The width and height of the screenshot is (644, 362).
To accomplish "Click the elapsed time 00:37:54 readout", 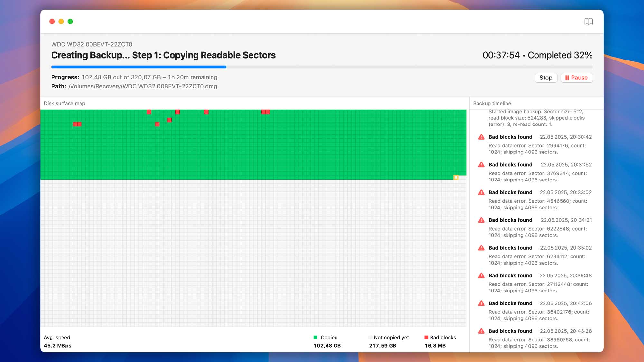I will click(x=501, y=55).
